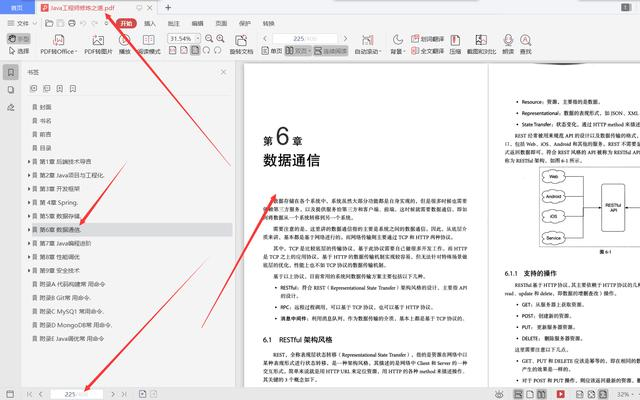Screen dimensions: 640x400
Task: Jump to first page in status bar
Action: coord(29,394)
